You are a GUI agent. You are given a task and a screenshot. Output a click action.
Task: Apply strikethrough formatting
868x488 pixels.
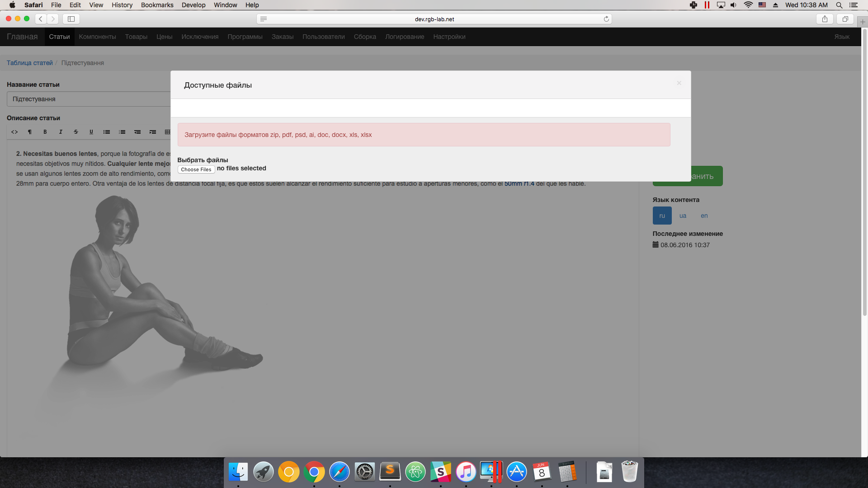tap(76, 132)
